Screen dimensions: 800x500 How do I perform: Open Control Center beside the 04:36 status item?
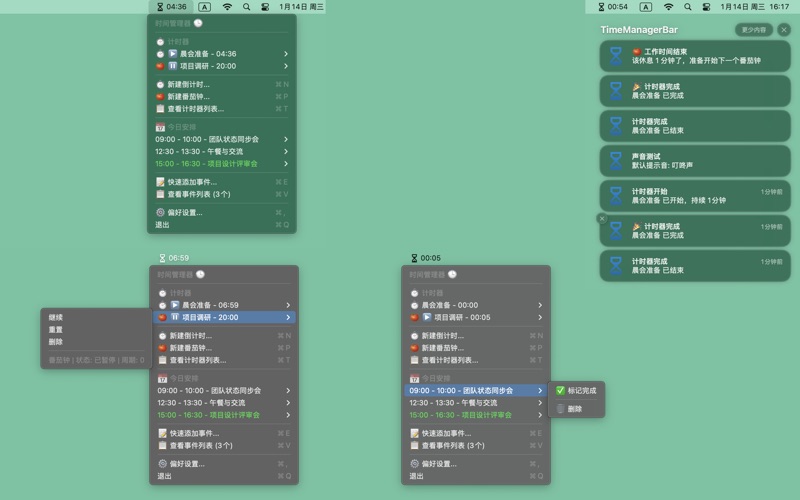click(x=265, y=7)
